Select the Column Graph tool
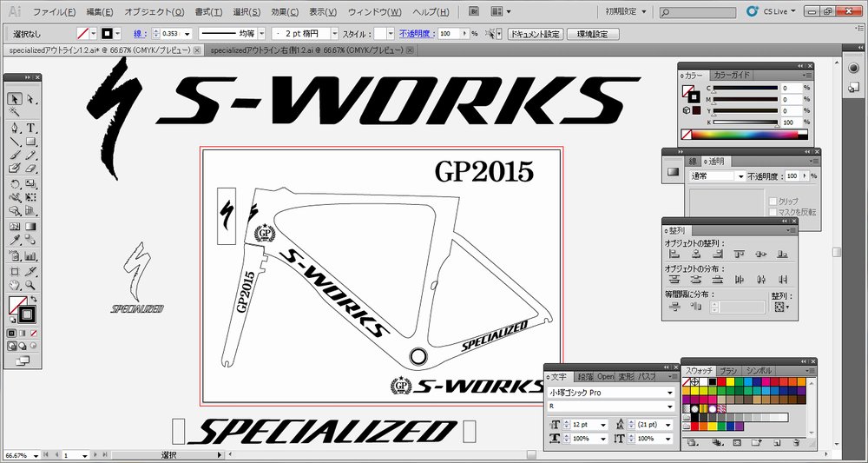 30,256
